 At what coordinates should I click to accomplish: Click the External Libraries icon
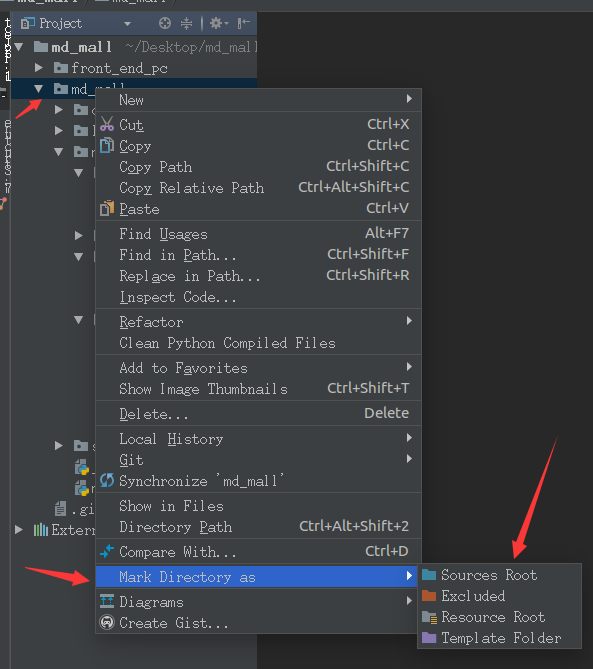pos(41,530)
